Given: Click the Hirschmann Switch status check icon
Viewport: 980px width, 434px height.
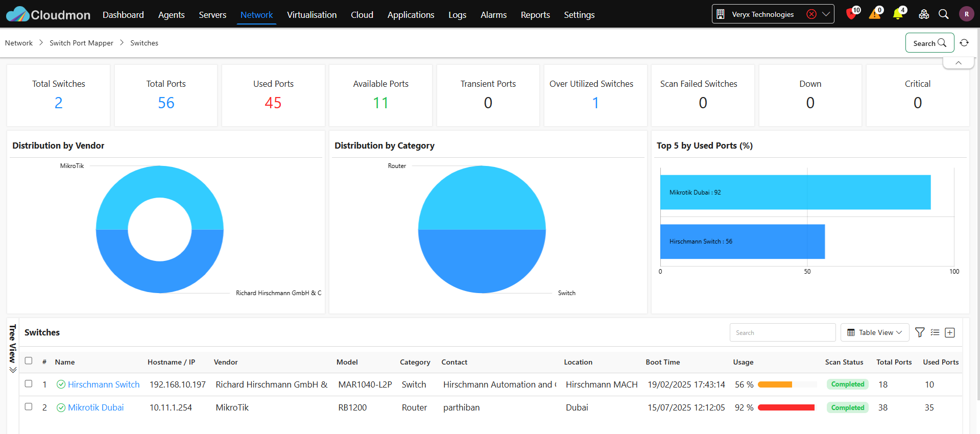Looking at the screenshot, I should pos(61,384).
